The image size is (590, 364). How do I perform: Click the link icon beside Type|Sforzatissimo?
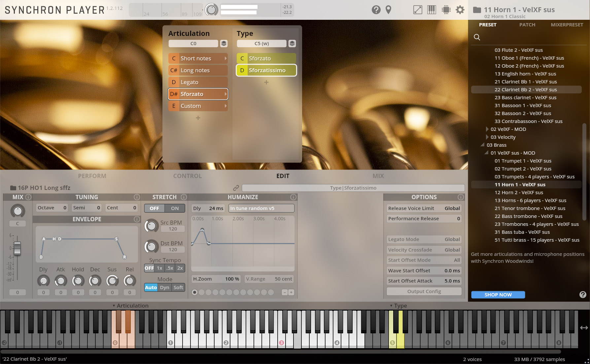coord(236,188)
